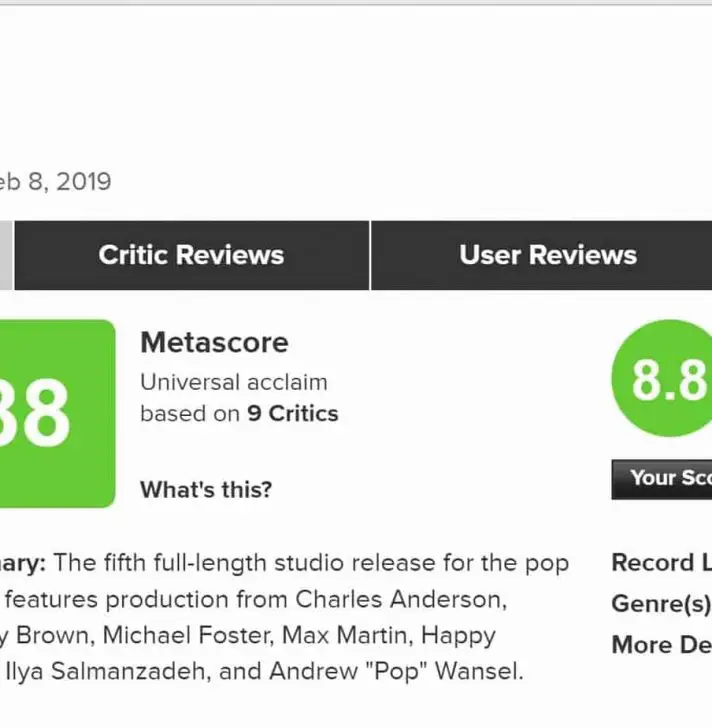Open the Critic Reviews tab

[x=191, y=255]
